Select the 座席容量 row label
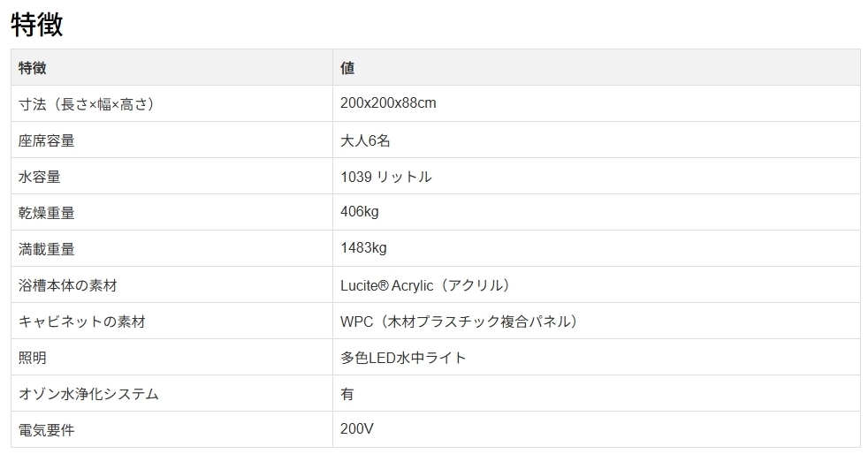This screenshot has width=868, height=454. coord(47,140)
